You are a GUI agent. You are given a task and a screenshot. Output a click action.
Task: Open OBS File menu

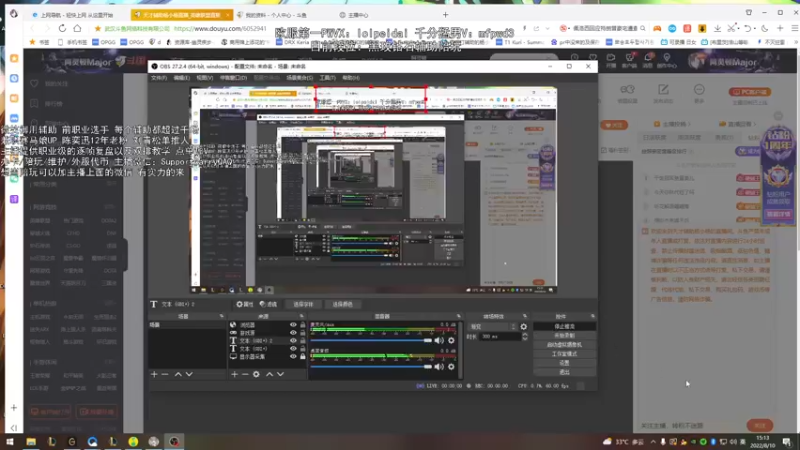159,78
